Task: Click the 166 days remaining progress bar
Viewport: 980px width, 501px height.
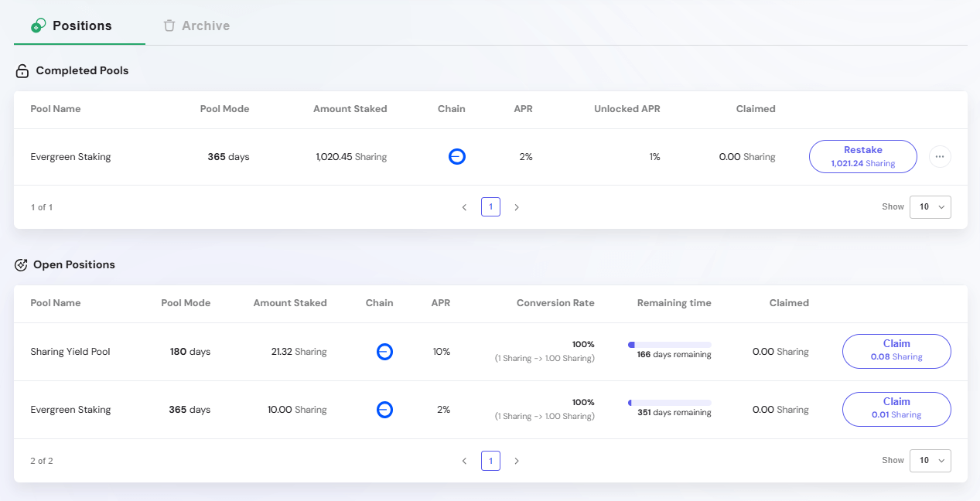Action: 670,344
